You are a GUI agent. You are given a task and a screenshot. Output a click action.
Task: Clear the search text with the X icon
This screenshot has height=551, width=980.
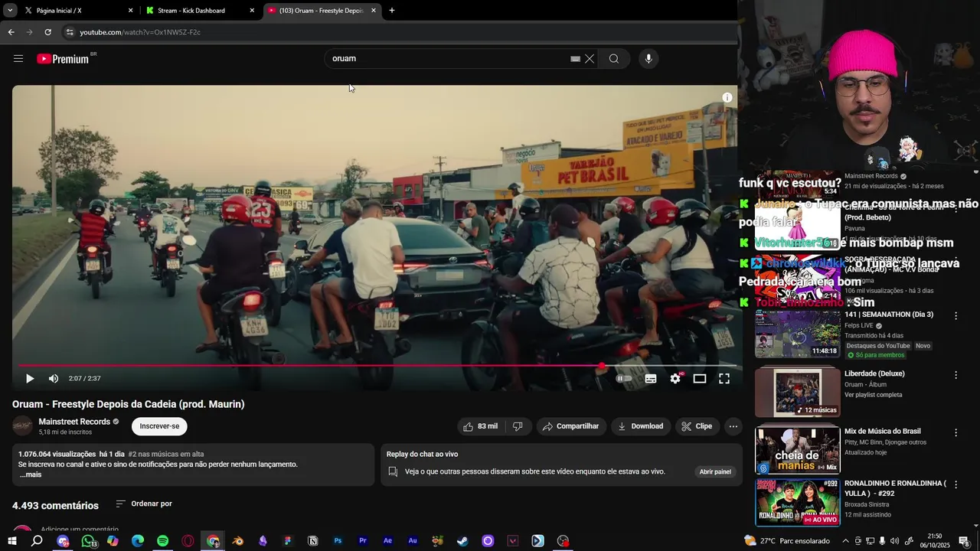click(x=590, y=59)
